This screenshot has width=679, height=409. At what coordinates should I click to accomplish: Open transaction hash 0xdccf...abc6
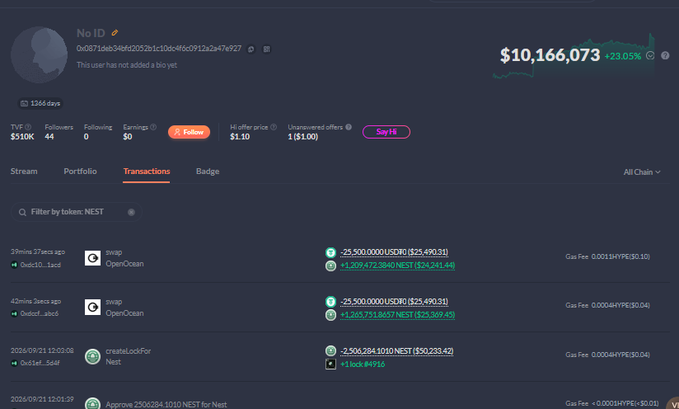click(x=39, y=313)
